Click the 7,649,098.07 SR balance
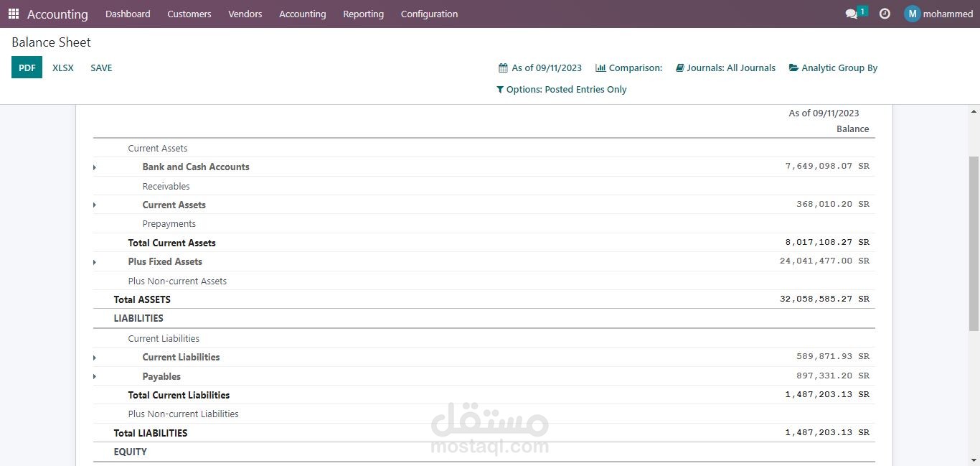980x466 pixels. tap(827, 166)
